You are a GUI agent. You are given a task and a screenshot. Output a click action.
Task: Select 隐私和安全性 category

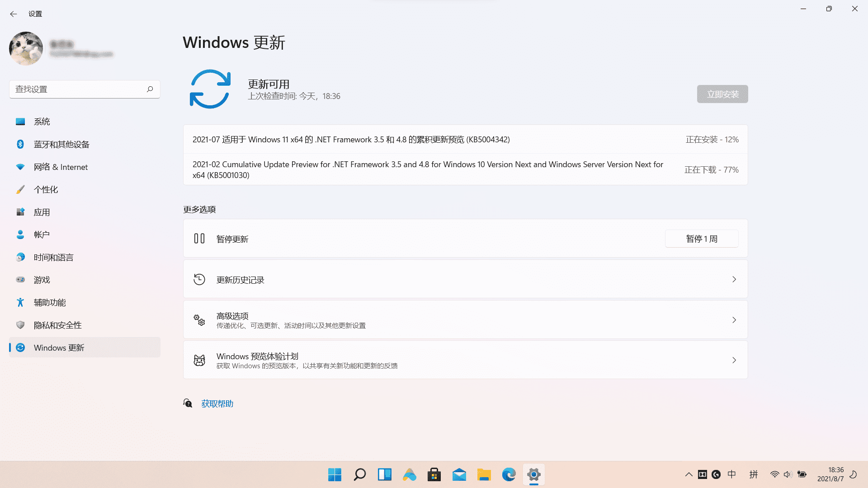tap(85, 325)
